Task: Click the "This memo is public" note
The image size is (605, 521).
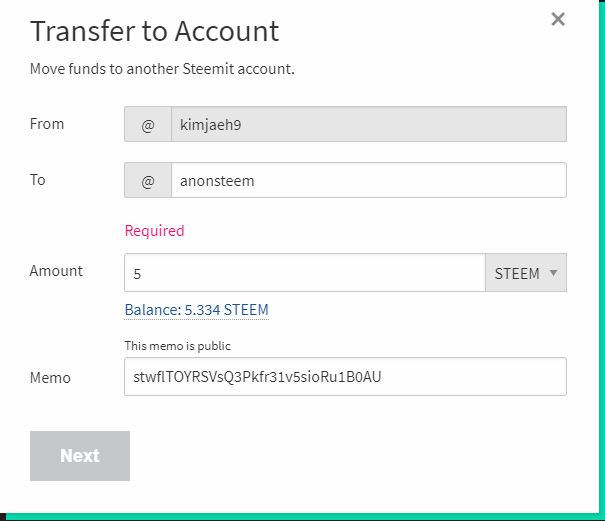Action: coord(177,346)
